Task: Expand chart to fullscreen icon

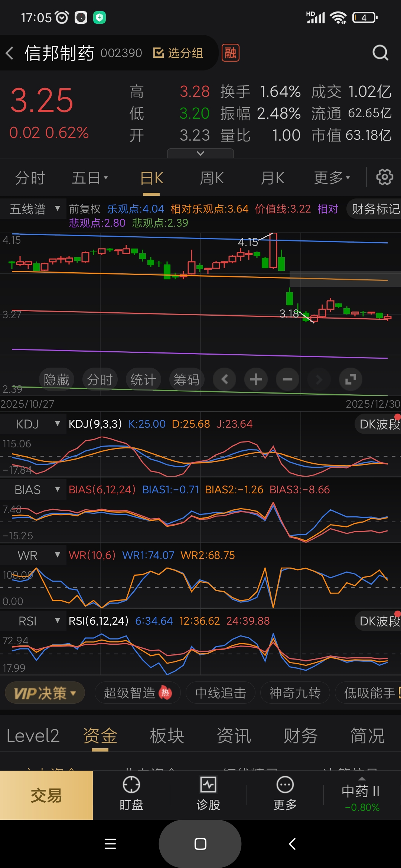Action: click(351, 379)
